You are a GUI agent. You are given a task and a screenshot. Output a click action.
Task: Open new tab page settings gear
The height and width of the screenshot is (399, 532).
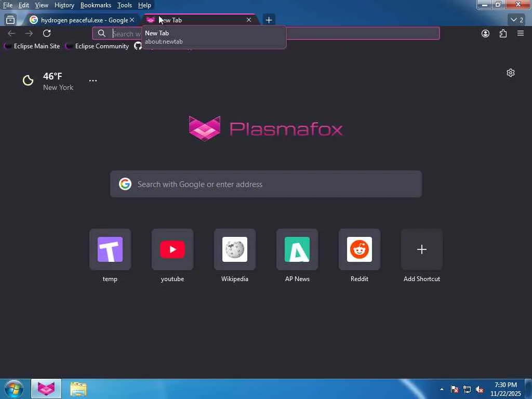click(511, 73)
